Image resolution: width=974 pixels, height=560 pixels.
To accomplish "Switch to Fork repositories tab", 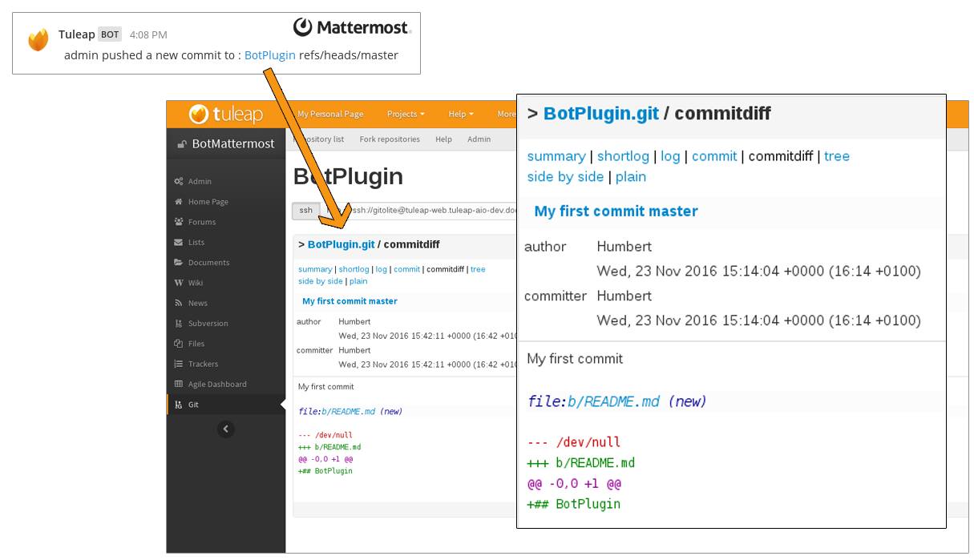I will (390, 139).
